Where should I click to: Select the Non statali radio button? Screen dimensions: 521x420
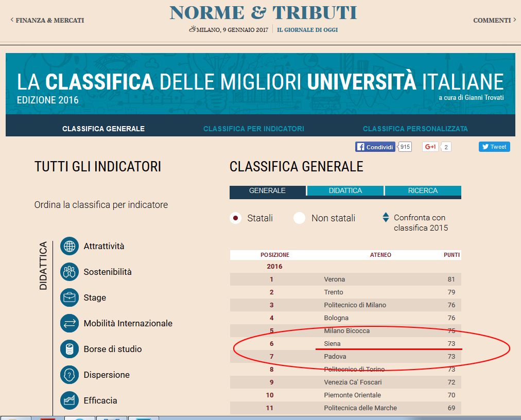pyautogui.click(x=299, y=218)
